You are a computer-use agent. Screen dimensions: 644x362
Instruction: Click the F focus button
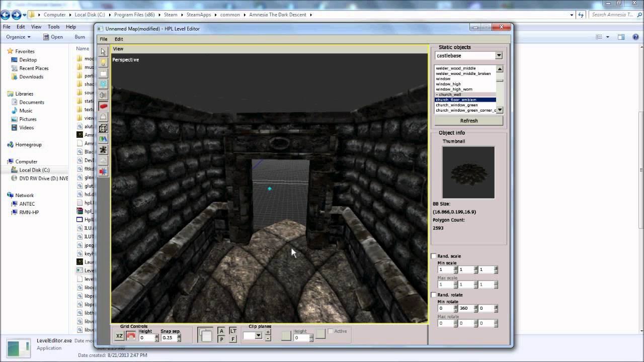(233, 339)
